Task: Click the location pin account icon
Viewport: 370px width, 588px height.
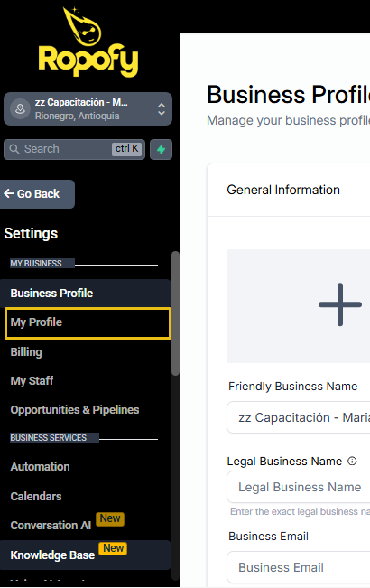Action: (x=20, y=108)
